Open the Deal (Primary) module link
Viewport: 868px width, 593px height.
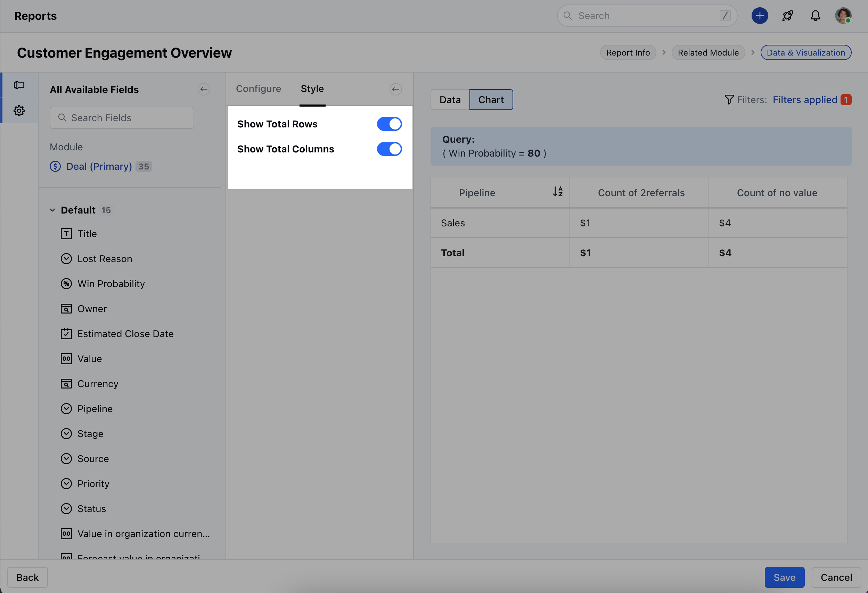(99, 166)
